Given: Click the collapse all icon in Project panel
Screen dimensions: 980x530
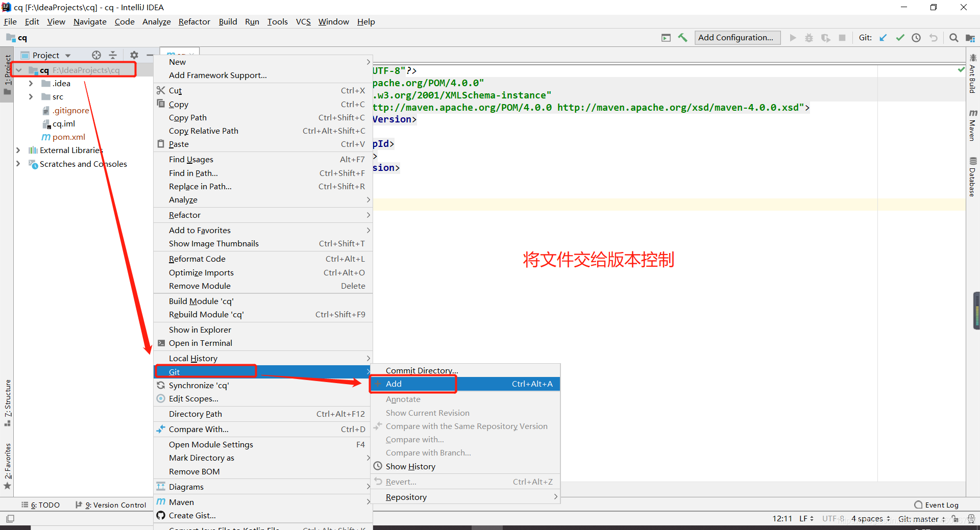Looking at the screenshot, I should pos(113,55).
